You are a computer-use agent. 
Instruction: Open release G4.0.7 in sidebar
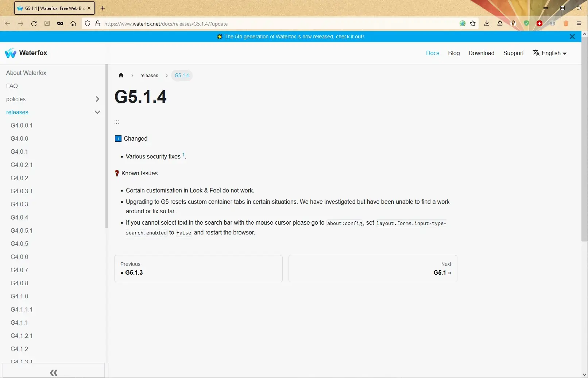tap(19, 270)
